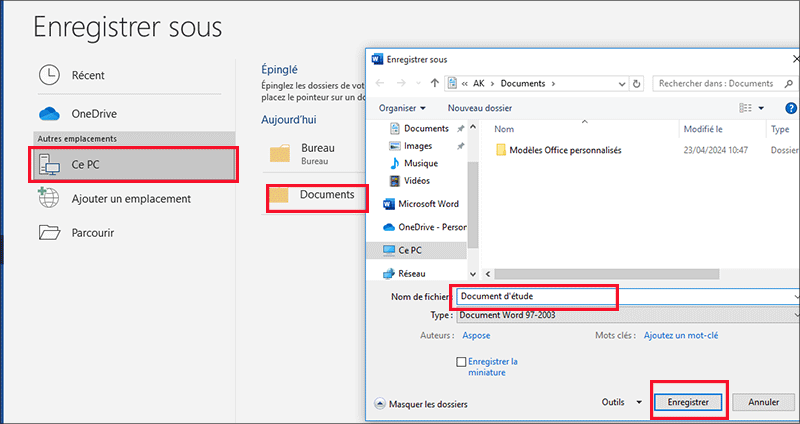Click the Annuler button

tap(763, 402)
